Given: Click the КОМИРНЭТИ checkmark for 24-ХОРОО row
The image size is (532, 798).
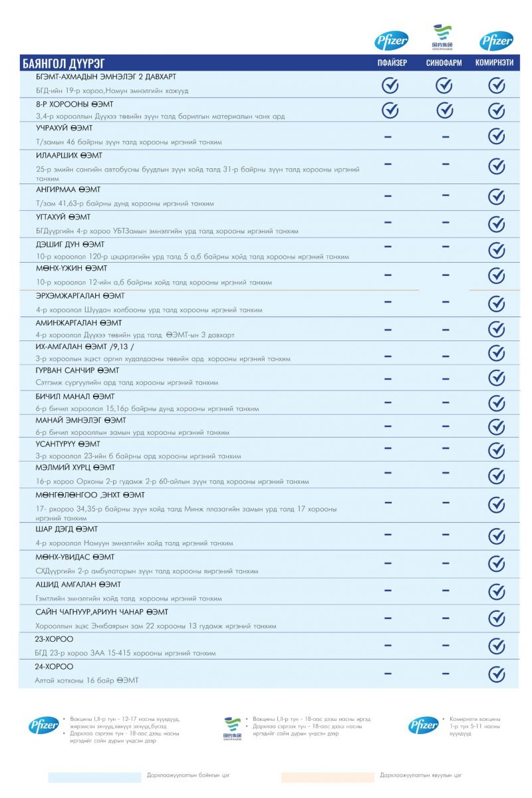Looking at the screenshot, I should pos(496,674).
